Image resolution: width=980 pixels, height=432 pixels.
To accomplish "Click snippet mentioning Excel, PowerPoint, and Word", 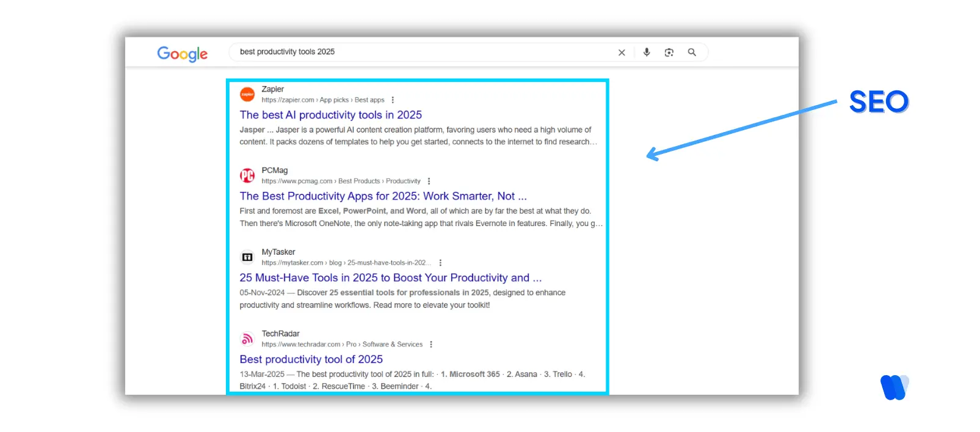I will pyautogui.click(x=421, y=217).
